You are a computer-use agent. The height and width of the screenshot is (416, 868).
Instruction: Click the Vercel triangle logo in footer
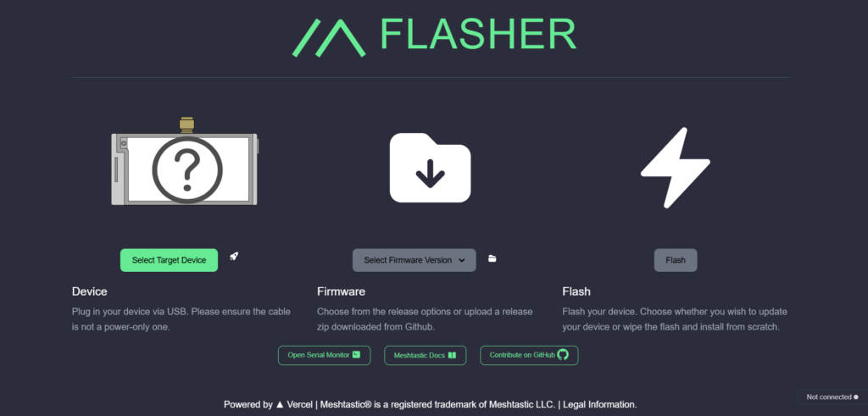pos(280,404)
